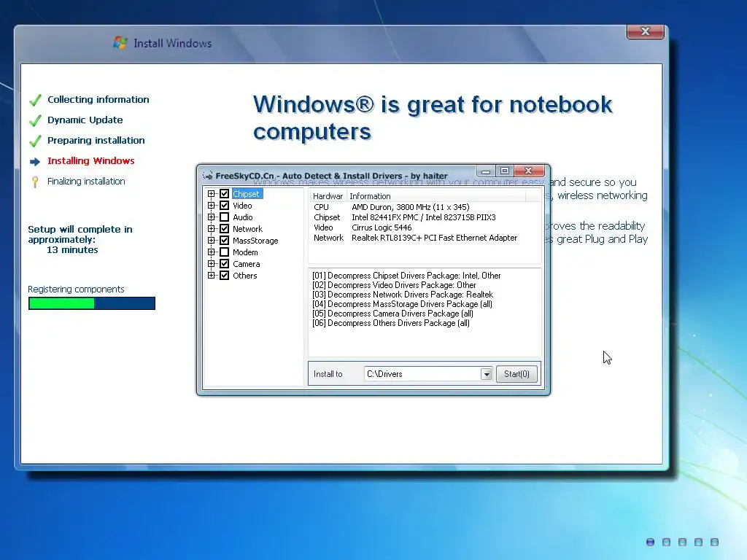Image resolution: width=747 pixels, height=560 pixels.
Task: Click log line [06] Decompress Others Drivers
Action: pyautogui.click(x=391, y=323)
